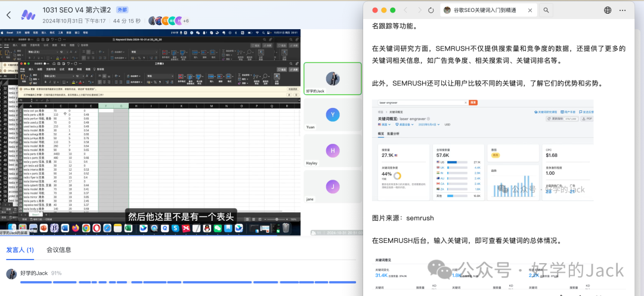Select the jane participant tile
Screen dimensions: 644x296
pyautogui.click(x=333, y=187)
